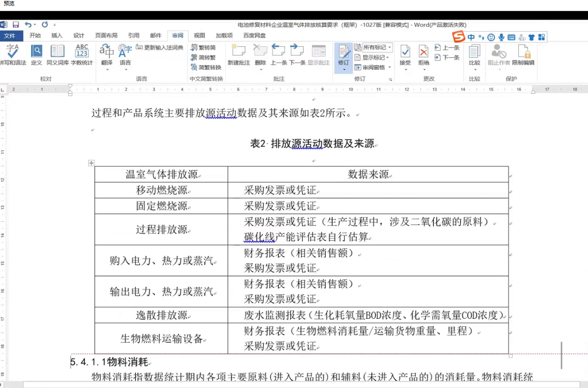Screen dimensions: 588x388
Task: Open the 文件 file menu
Action: pyautogui.click(x=10, y=35)
